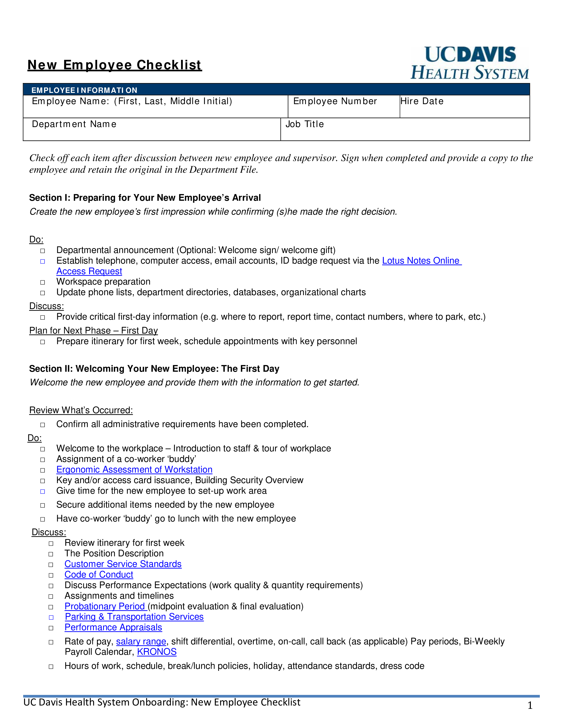The height and width of the screenshot is (728, 563).
Task: Open the Access Request link
Action: [x=90, y=271]
